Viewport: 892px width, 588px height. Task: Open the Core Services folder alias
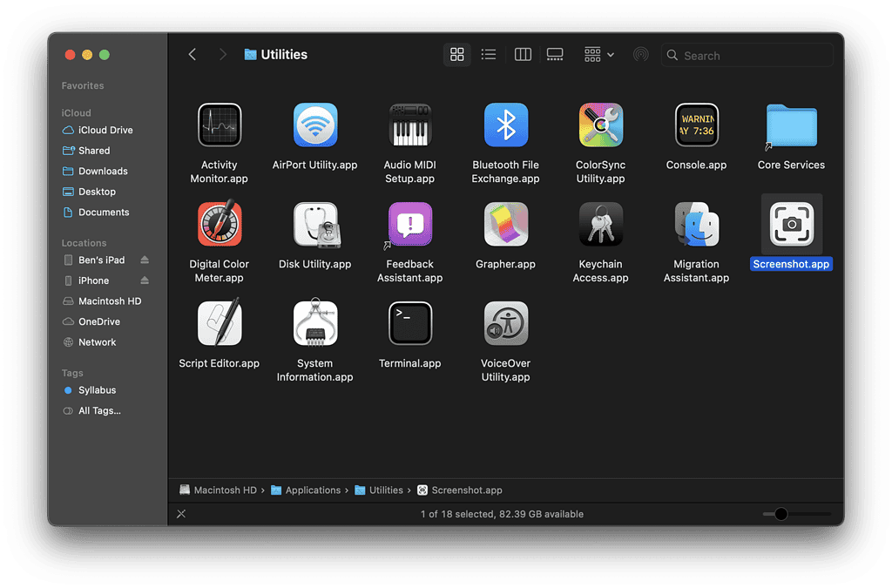coord(791,126)
